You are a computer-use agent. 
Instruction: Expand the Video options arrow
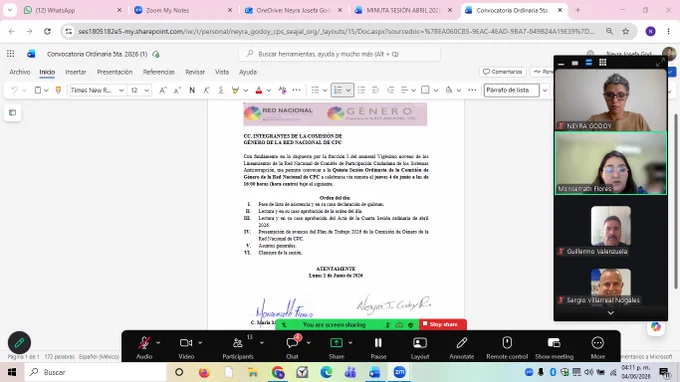[x=200, y=343]
